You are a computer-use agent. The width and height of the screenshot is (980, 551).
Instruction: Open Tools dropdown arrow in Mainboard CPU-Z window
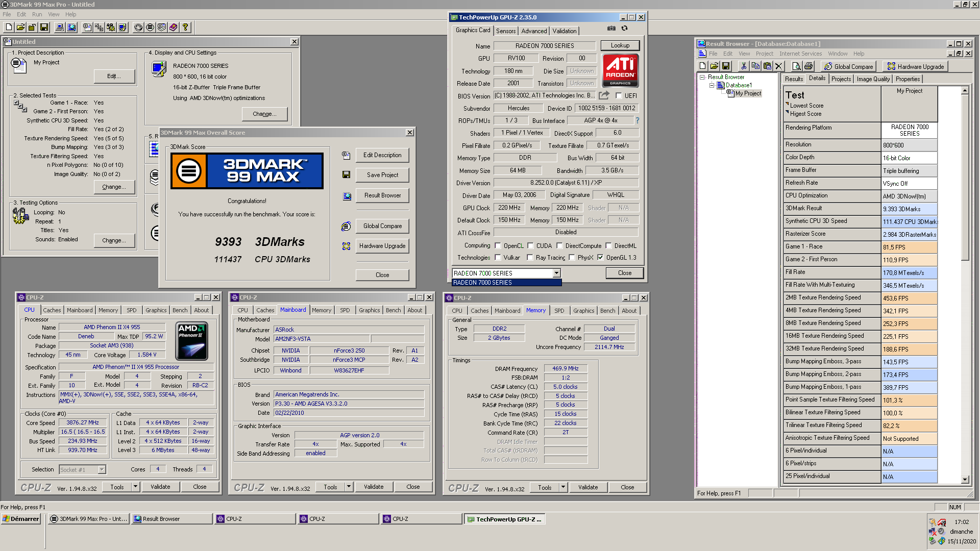(x=349, y=487)
